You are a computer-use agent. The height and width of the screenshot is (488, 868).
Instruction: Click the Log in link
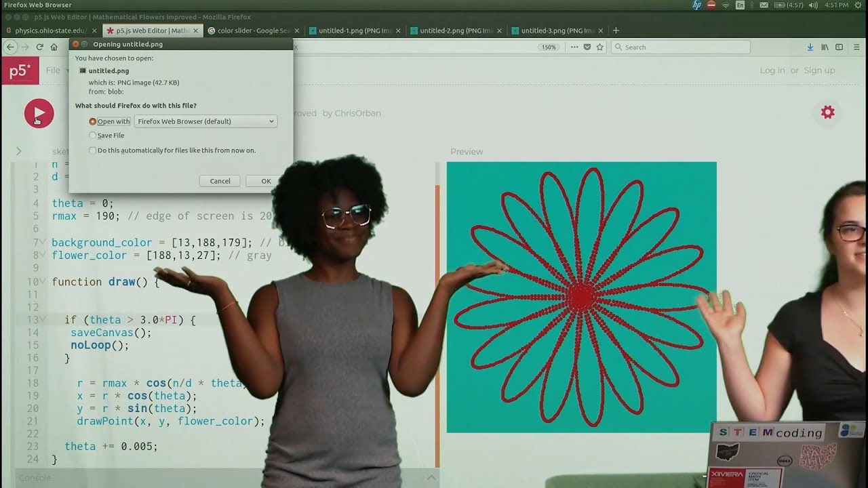click(772, 70)
